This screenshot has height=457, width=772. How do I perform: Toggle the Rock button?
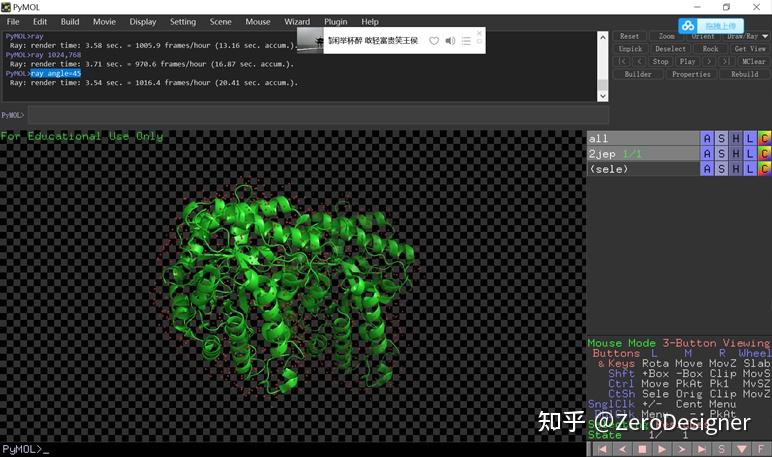710,49
